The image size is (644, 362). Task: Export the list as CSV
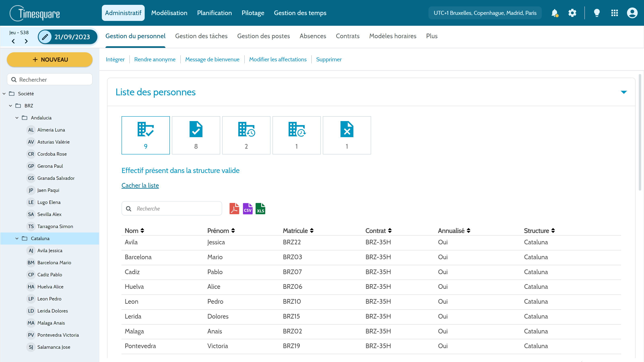click(248, 209)
